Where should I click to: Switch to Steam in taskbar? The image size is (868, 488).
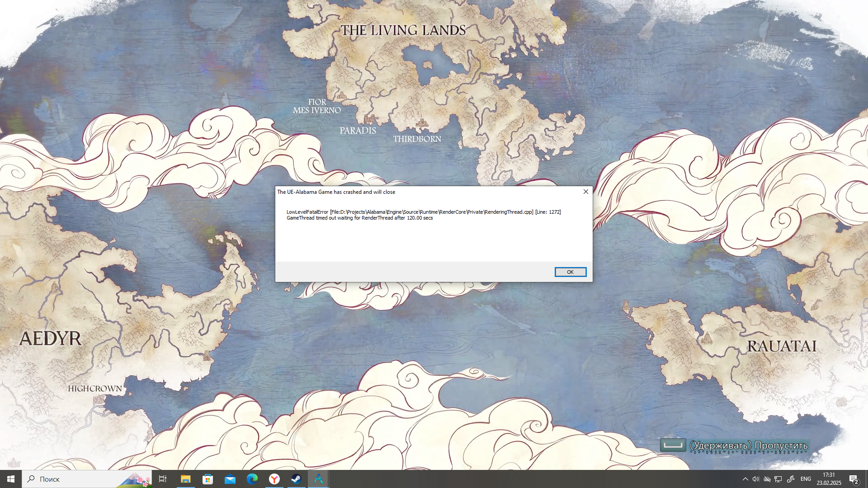point(296,479)
